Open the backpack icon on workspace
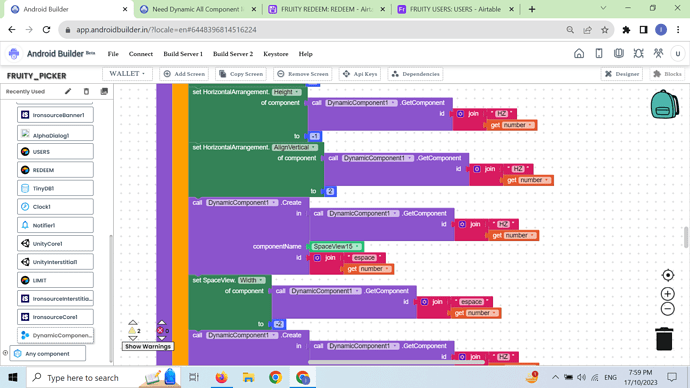Viewport: 690px width, 388px height. pyautogui.click(x=664, y=105)
